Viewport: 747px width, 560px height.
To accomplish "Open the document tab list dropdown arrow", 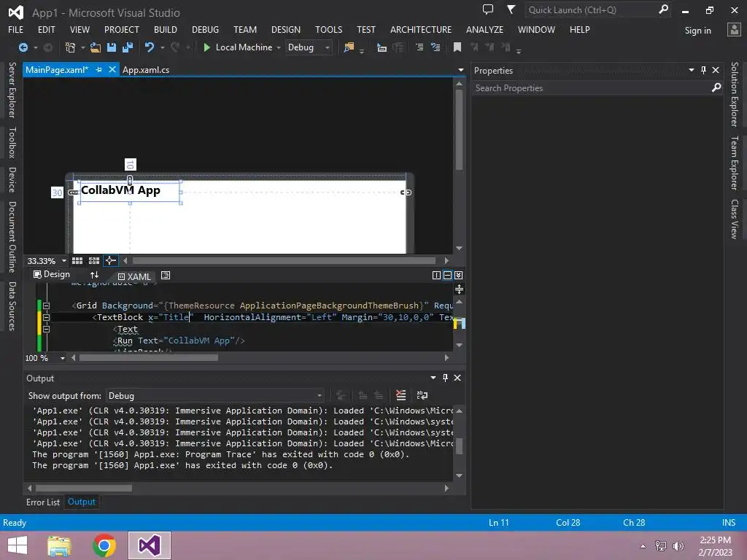I will [x=461, y=70].
